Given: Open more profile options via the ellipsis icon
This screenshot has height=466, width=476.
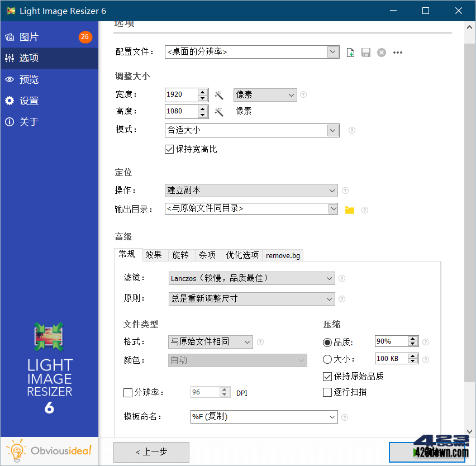Looking at the screenshot, I should (x=397, y=52).
